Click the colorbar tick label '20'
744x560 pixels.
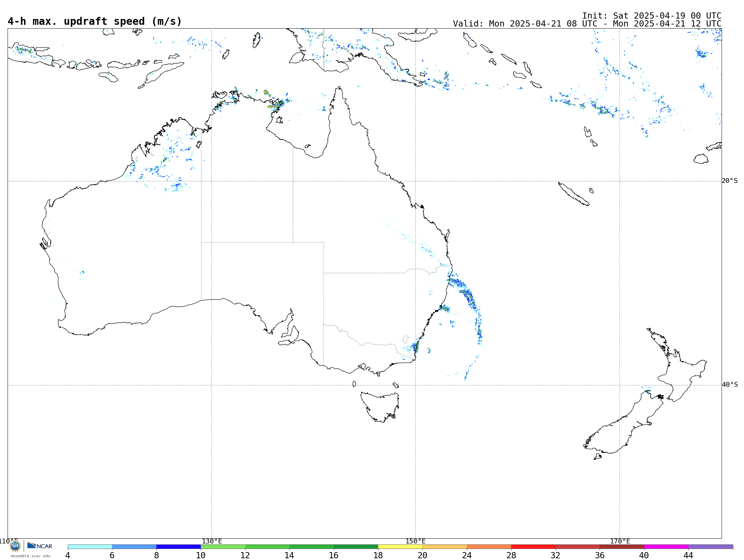point(423,555)
